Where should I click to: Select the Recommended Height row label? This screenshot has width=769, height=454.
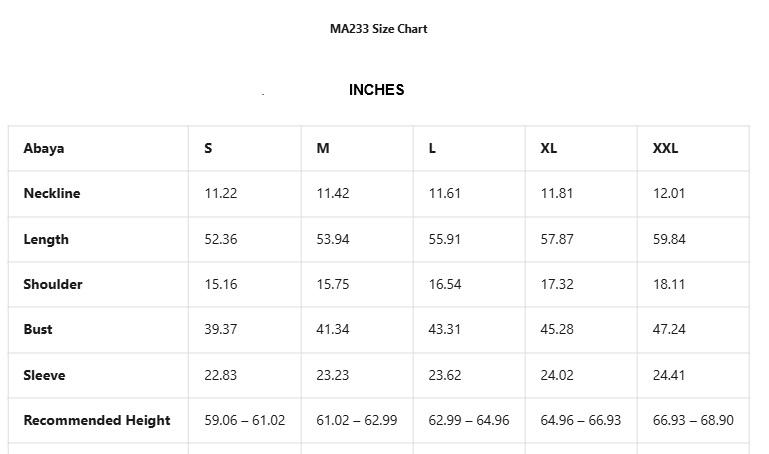97,420
